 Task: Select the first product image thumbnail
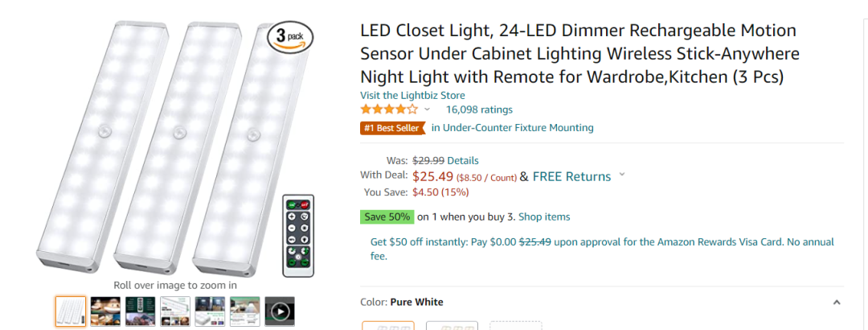(71, 311)
